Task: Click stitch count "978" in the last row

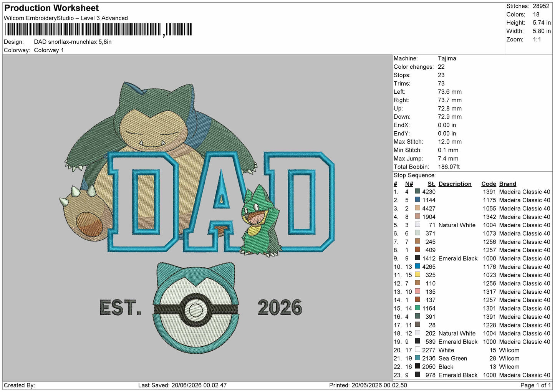Action: click(x=431, y=375)
